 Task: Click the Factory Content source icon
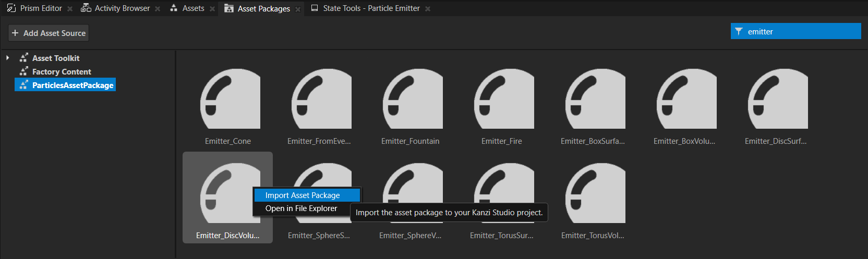click(x=23, y=71)
